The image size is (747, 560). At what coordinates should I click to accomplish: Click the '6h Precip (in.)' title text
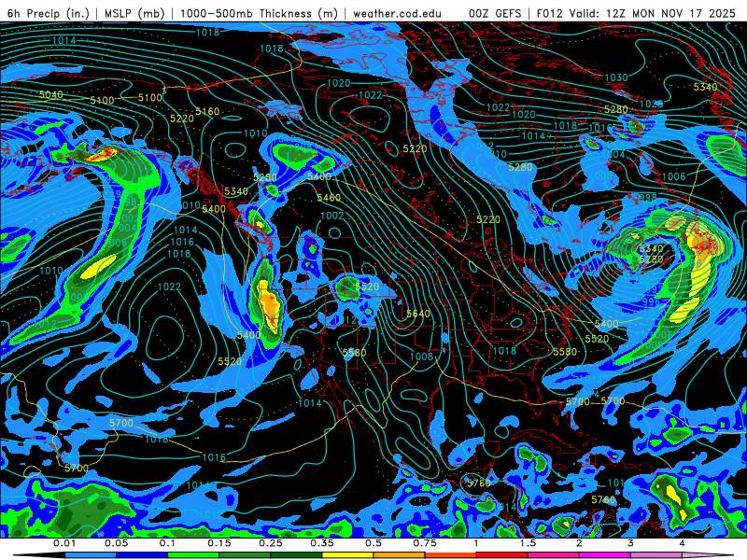pos(49,13)
